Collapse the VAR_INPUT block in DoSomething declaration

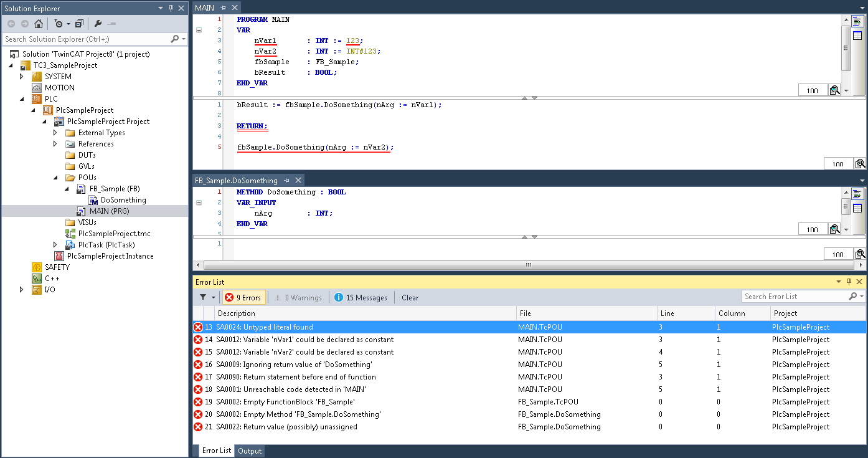point(199,203)
